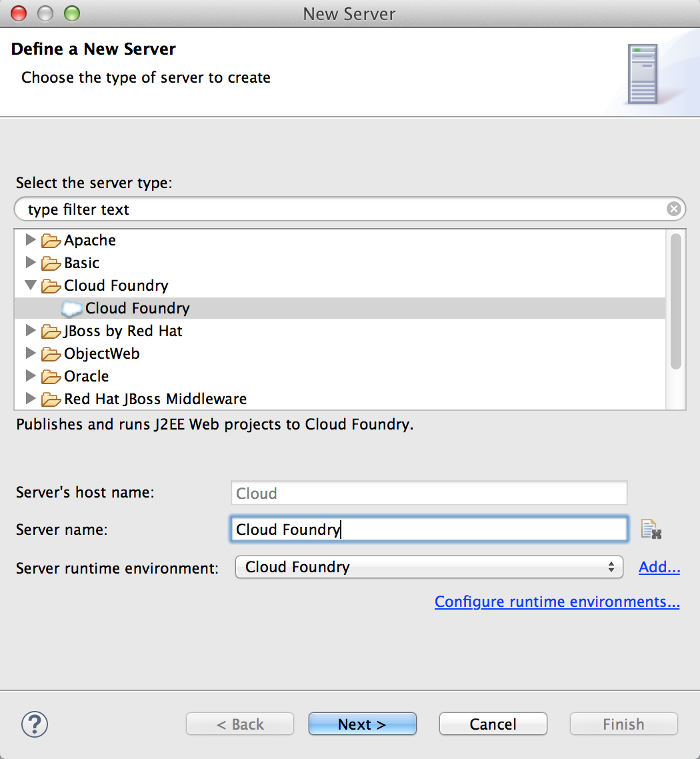Click the Apache folder icon
This screenshot has height=759, width=700.
(x=51, y=240)
